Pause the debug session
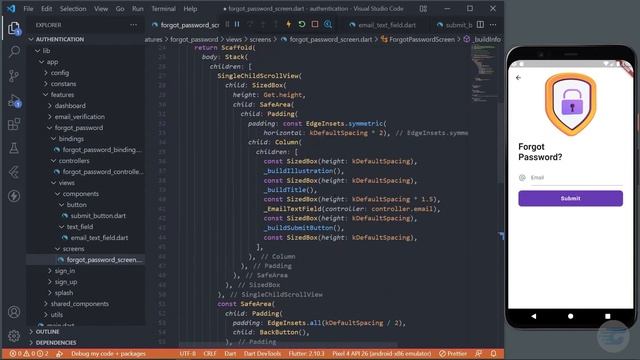Screen dimensions: 640x360 [x=237, y=24]
